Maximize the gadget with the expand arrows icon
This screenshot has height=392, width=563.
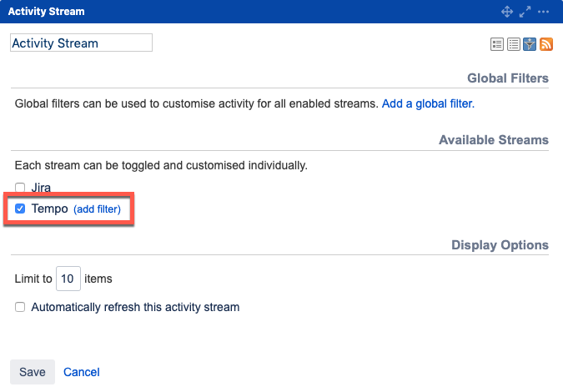click(525, 12)
